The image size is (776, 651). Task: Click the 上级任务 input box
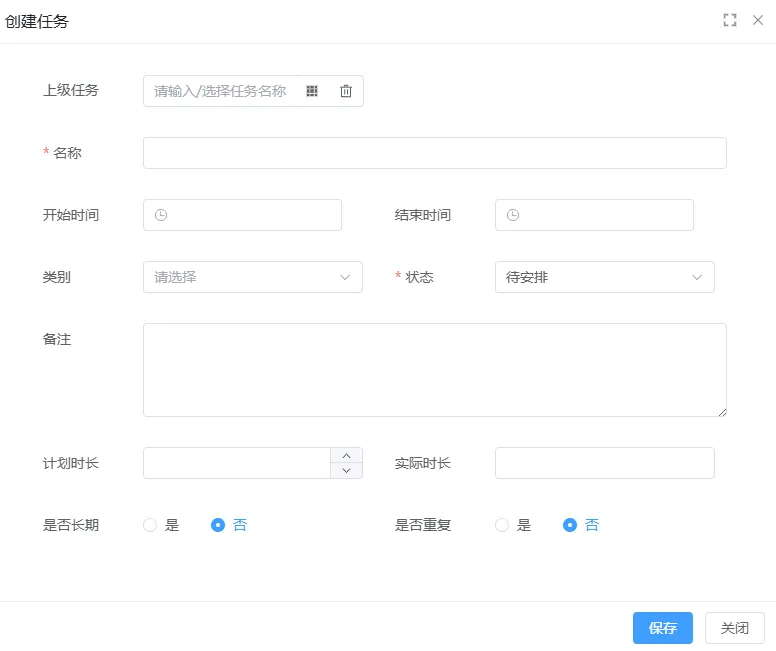(x=220, y=91)
